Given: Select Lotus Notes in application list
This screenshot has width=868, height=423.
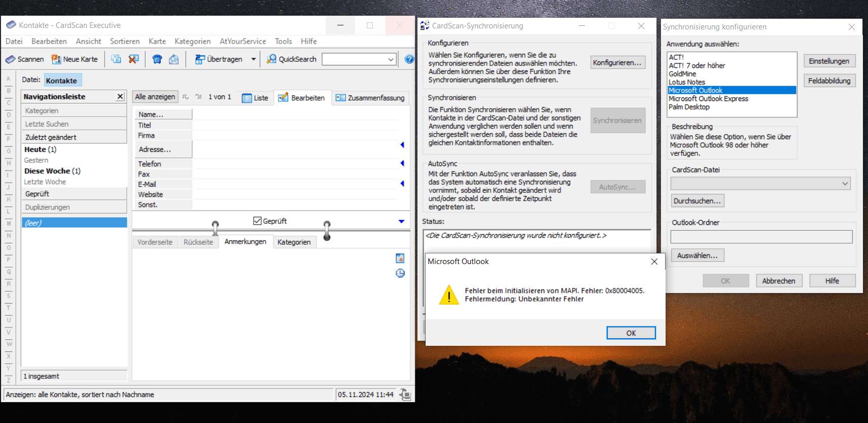Looking at the screenshot, I should [687, 82].
